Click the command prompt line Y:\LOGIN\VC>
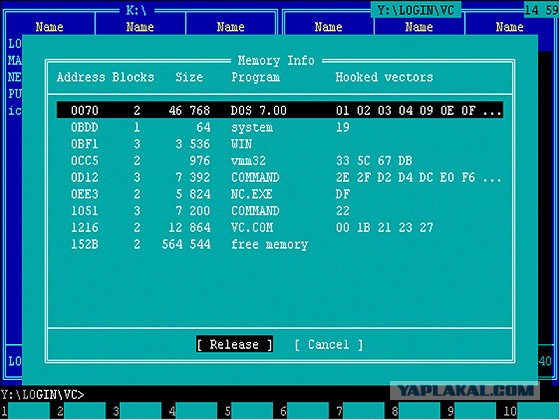The image size is (560, 420). pyautogui.click(x=42, y=395)
